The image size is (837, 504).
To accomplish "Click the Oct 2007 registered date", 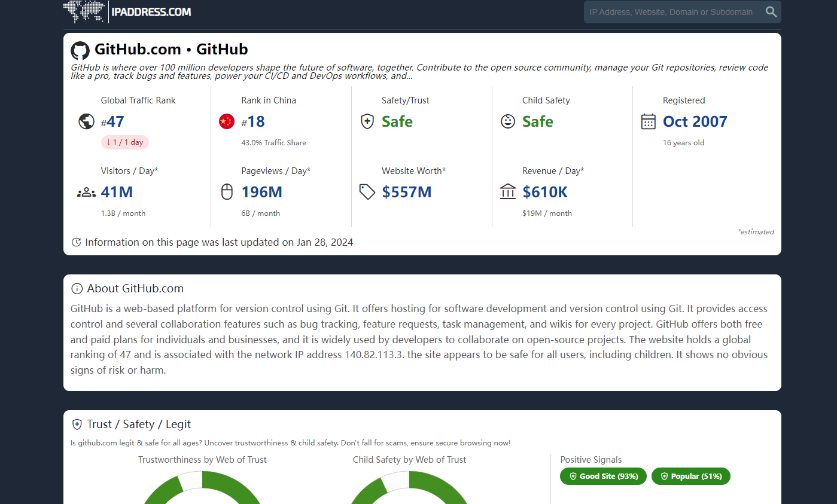I will tap(695, 121).
